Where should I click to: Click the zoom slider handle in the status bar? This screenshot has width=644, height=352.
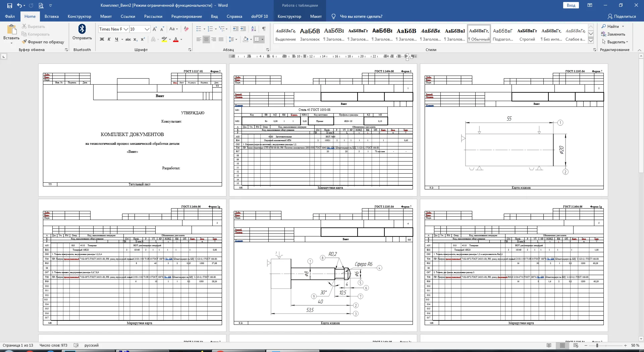click(597, 345)
